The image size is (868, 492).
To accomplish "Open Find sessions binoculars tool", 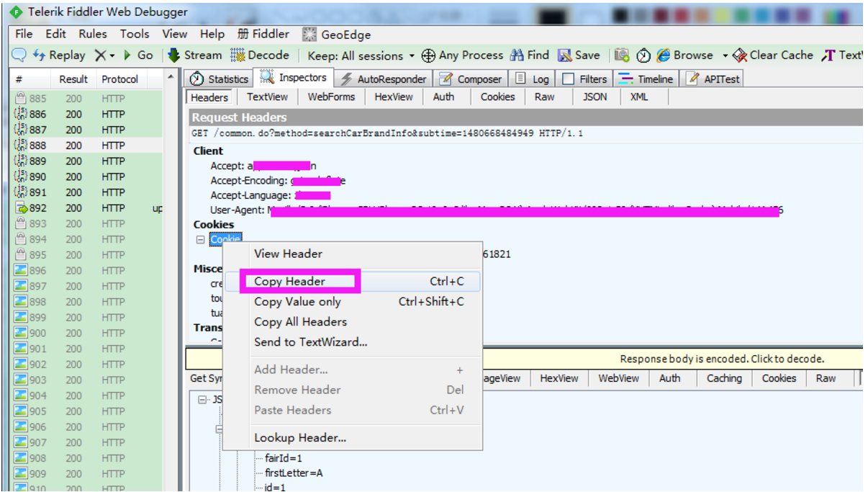I will tap(530, 55).
